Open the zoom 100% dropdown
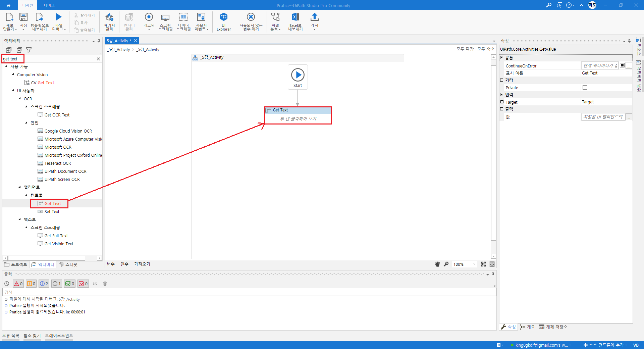 pyautogui.click(x=474, y=264)
